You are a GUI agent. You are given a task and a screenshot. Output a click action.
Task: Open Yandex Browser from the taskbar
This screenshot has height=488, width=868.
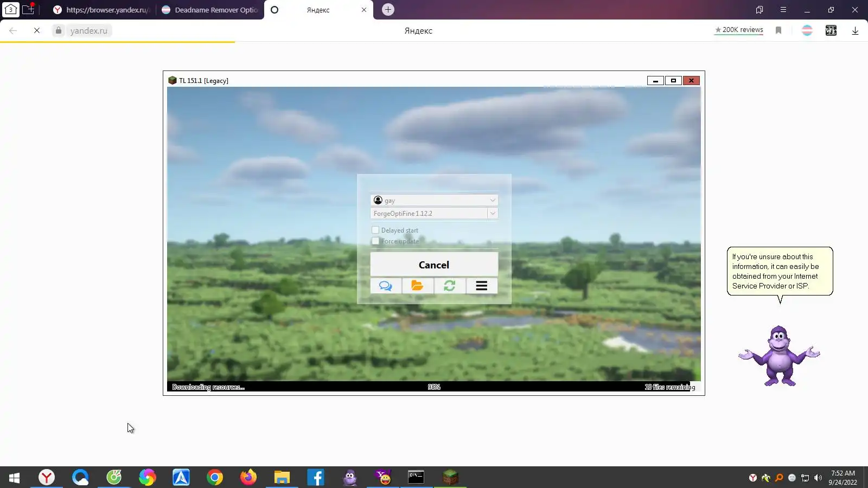click(x=47, y=477)
